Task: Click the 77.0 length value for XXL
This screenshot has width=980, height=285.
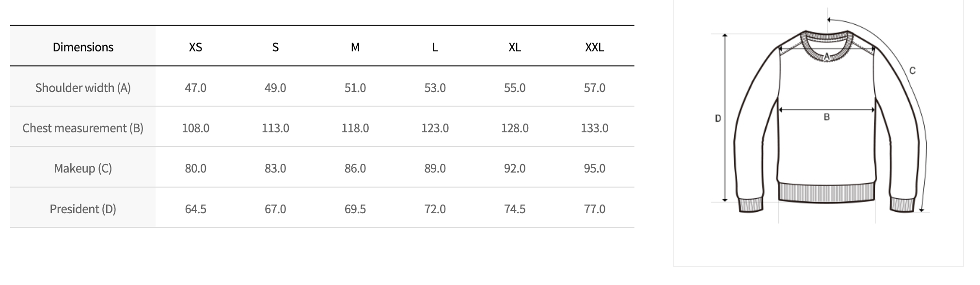Action: point(594,209)
